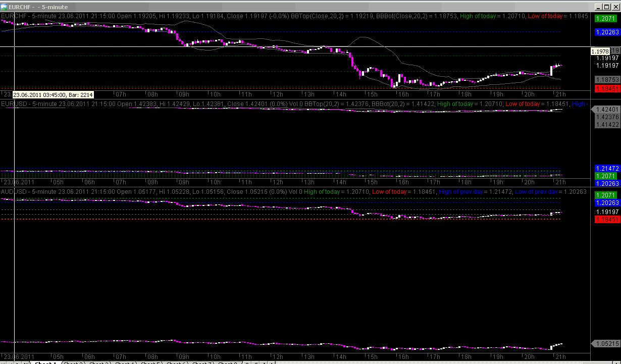The image size is (621, 364).
Task: Click the AUDUSD pane title text
Action: click(x=28, y=192)
